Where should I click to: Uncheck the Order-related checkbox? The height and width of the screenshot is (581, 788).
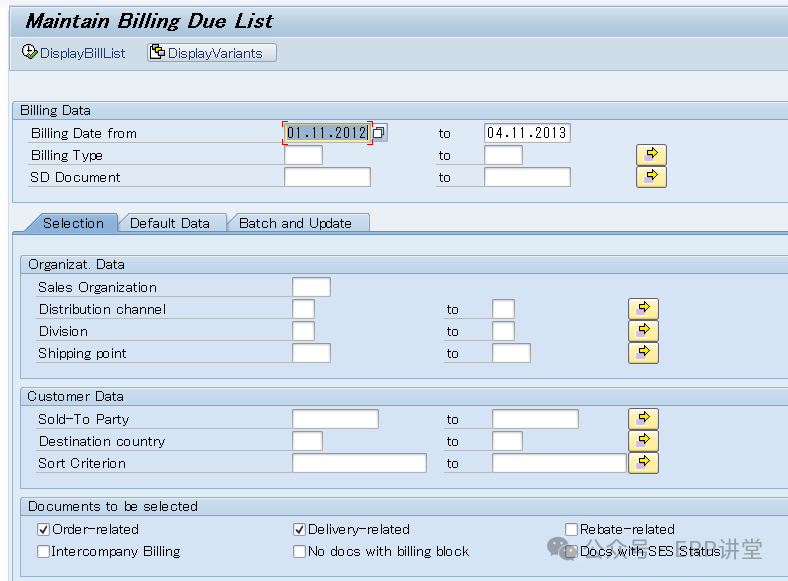[43, 529]
